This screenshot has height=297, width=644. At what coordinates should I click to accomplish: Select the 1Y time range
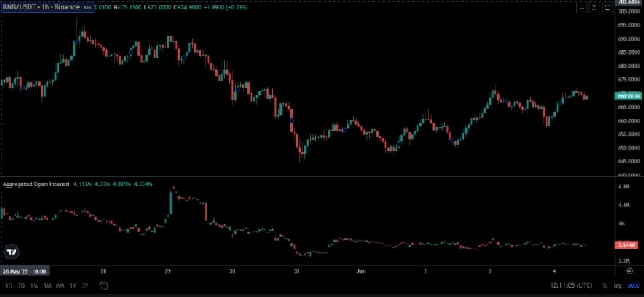point(73,285)
